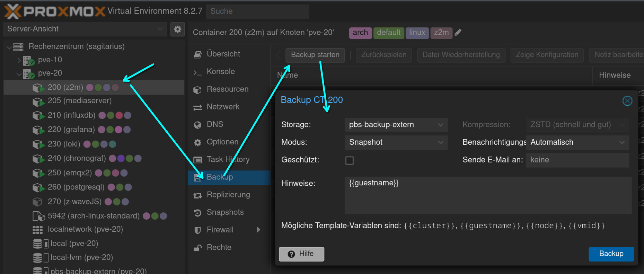
Task: Click the localnetwork grid icon
Action: click(37, 230)
